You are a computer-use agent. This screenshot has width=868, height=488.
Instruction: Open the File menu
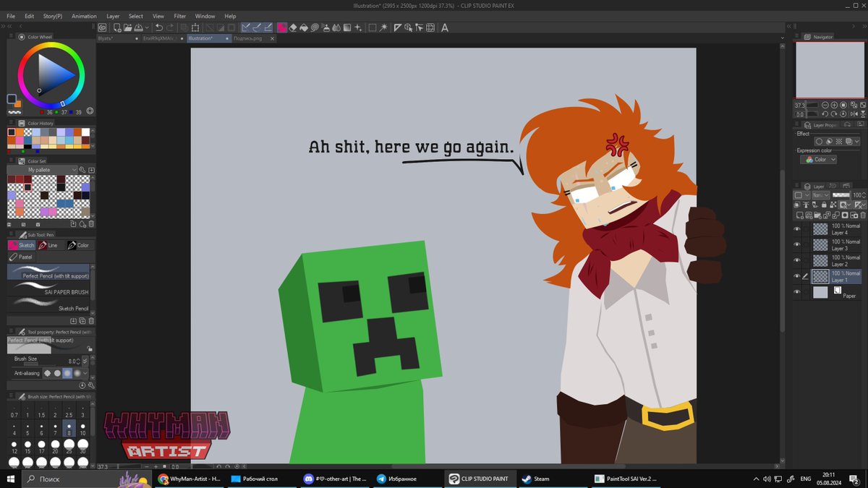pyautogui.click(x=11, y=16)
